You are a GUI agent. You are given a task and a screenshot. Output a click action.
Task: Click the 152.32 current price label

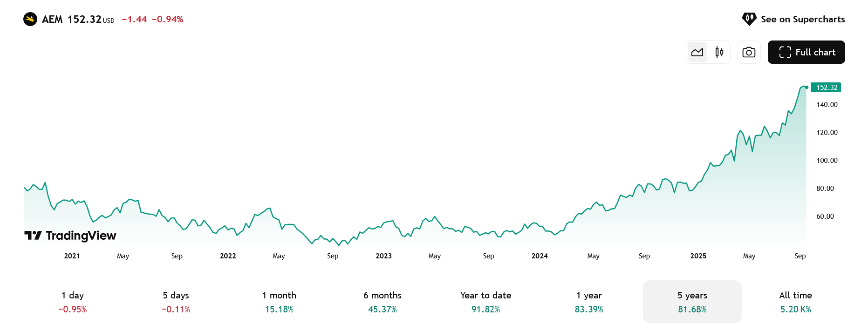pyautogui.click(x=826, y=88)
